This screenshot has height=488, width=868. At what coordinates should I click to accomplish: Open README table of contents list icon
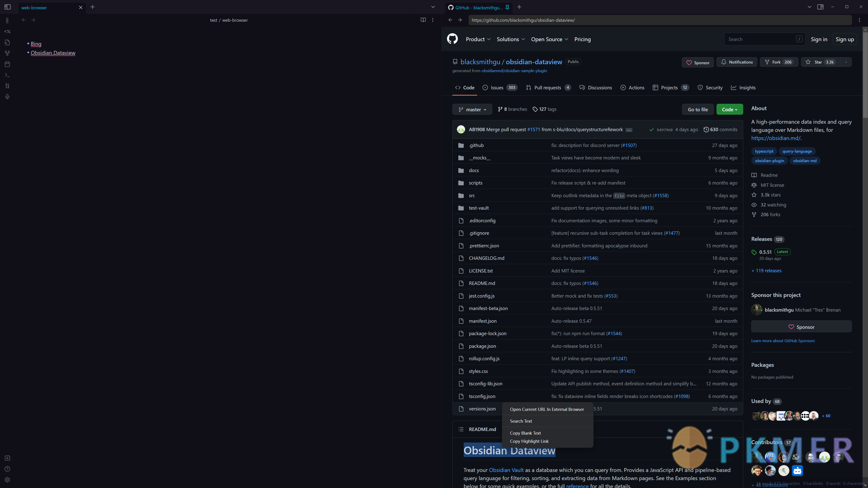(461, 429)
